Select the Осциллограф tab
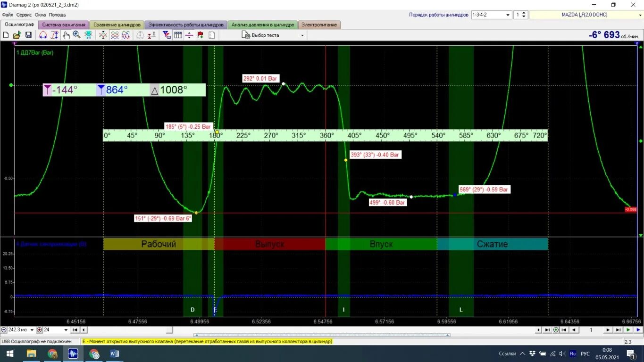The height and width of the screenshot is (362, 644). 19,24
